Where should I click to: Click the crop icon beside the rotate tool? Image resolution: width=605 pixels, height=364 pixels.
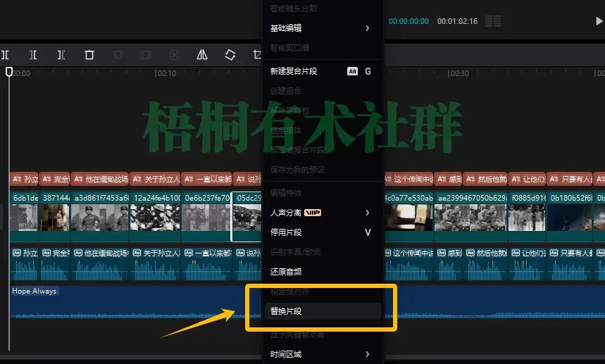click(x=257, y=55)
